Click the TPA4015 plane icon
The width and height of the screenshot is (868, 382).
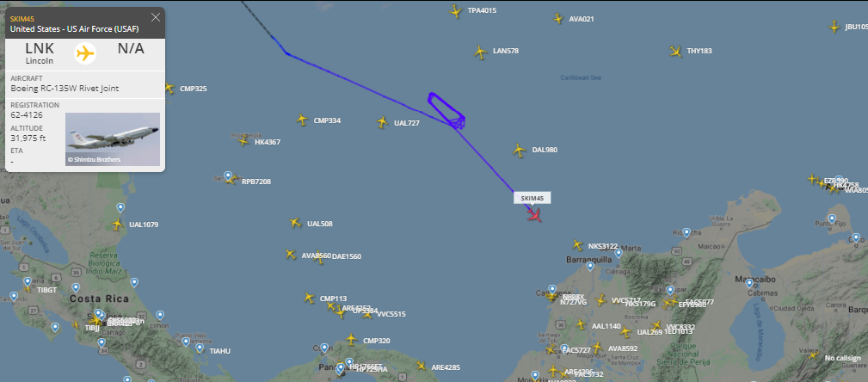[x=455, y=11]
